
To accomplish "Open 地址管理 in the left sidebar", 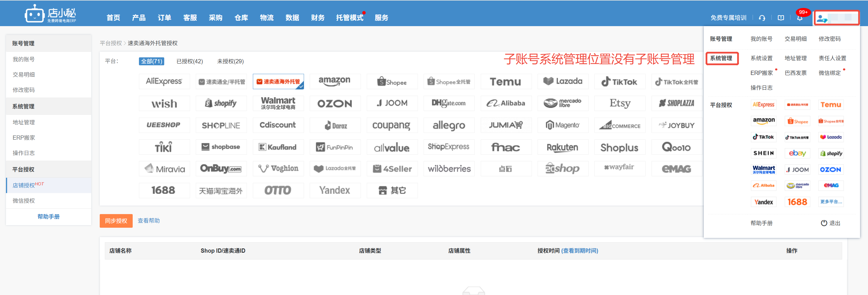I will [24, 122].
